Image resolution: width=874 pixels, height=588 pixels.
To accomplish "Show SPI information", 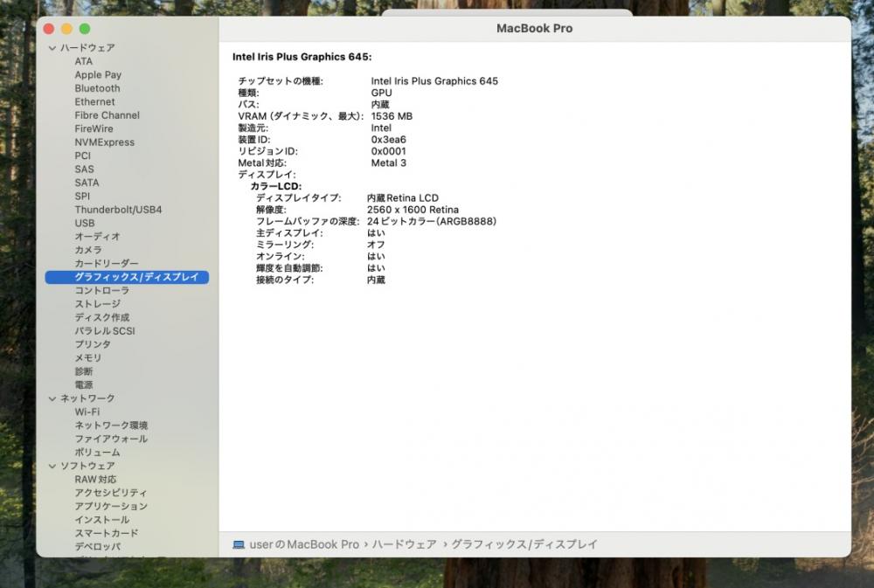I will coord(82,197).
